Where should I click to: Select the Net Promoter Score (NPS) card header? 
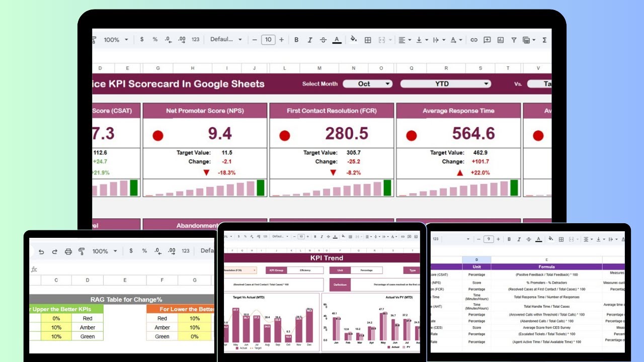coord(205,111)
